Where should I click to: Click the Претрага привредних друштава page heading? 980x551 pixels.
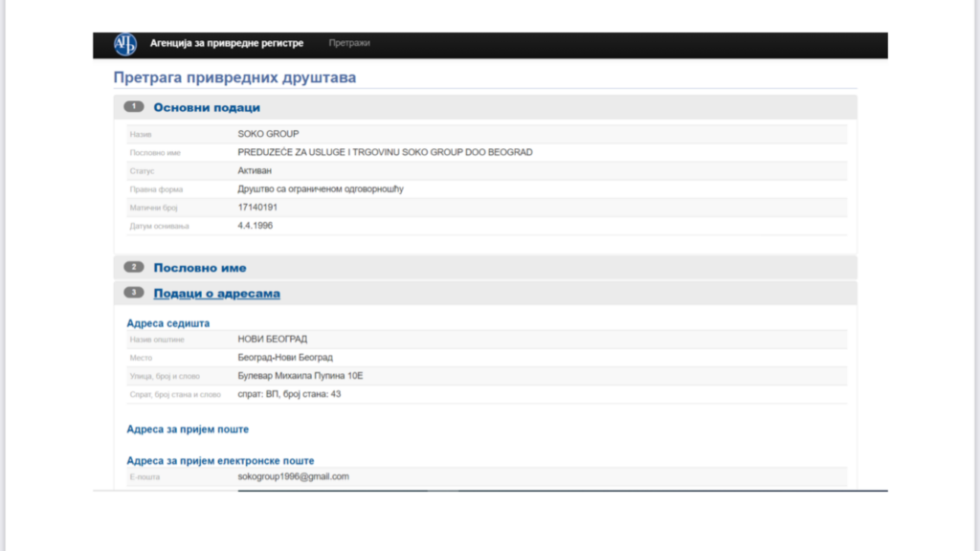(x=234, y=77)
